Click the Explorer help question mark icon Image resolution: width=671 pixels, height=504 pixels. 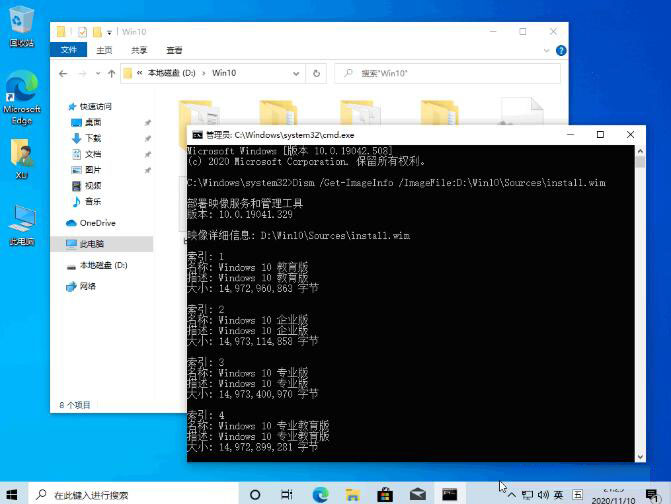click(x=561, y=50)
